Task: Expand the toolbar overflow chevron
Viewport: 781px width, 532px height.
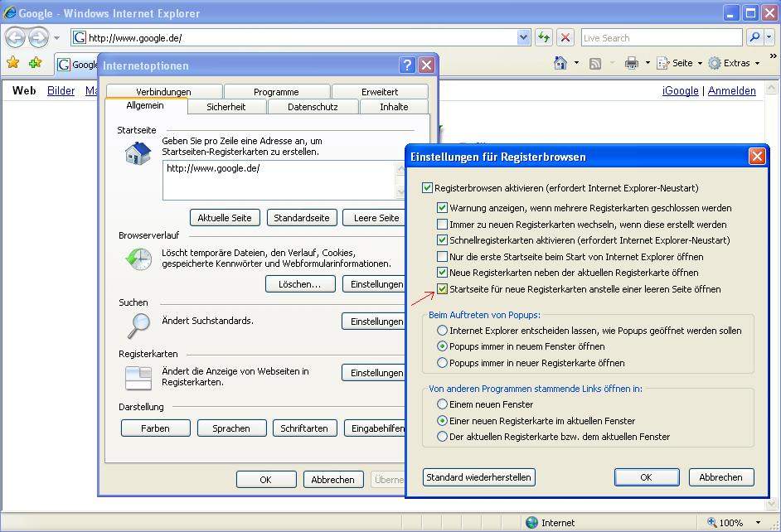Action: [773, 56]
